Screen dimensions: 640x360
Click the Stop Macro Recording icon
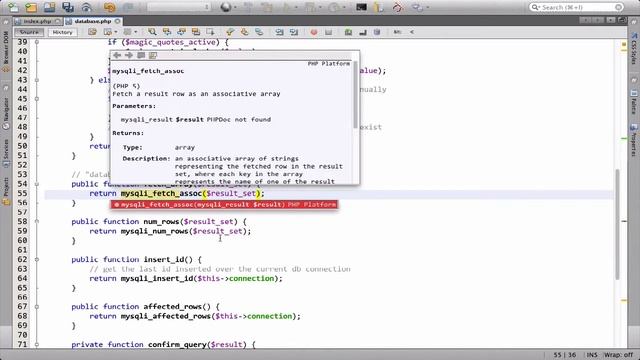pyautogui.click(x=328, y=32)
